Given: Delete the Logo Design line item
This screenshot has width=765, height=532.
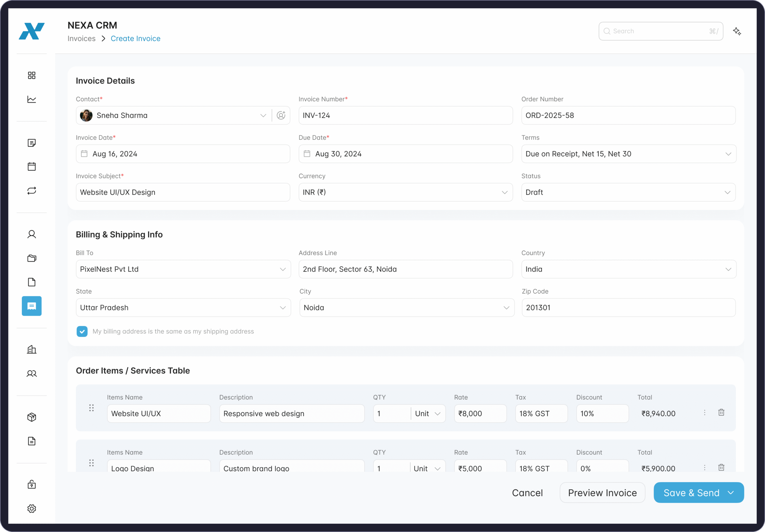Looking at the screenshot, I should pyautogui.click(x=721, y=467).
